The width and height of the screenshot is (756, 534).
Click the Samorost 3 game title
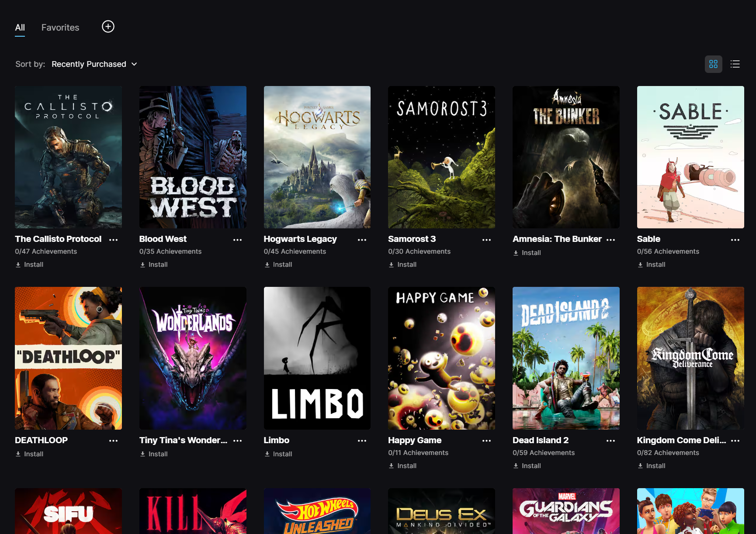[412, 239]
